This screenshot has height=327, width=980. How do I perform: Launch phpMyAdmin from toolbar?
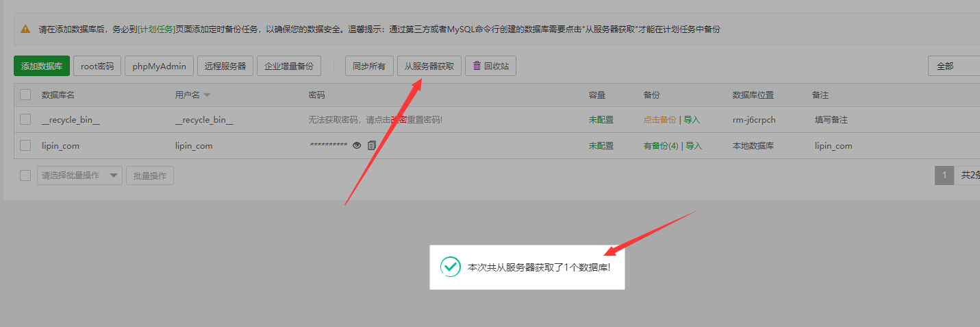coord(160,66)
